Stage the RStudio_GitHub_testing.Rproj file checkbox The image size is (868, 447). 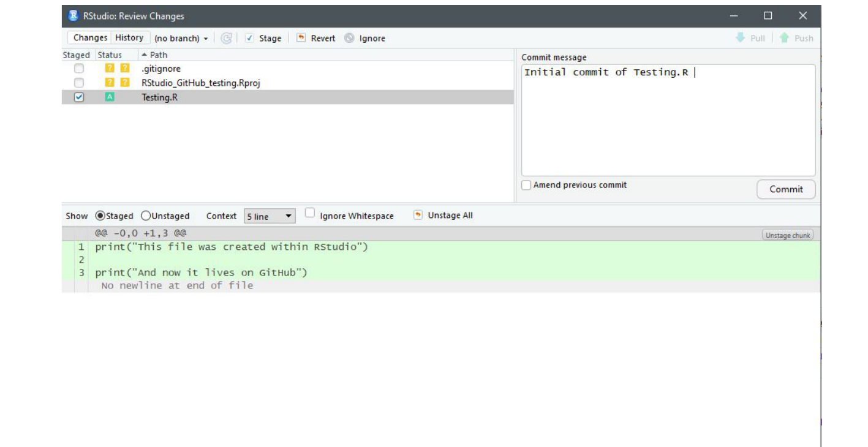(x=79, y=83)
